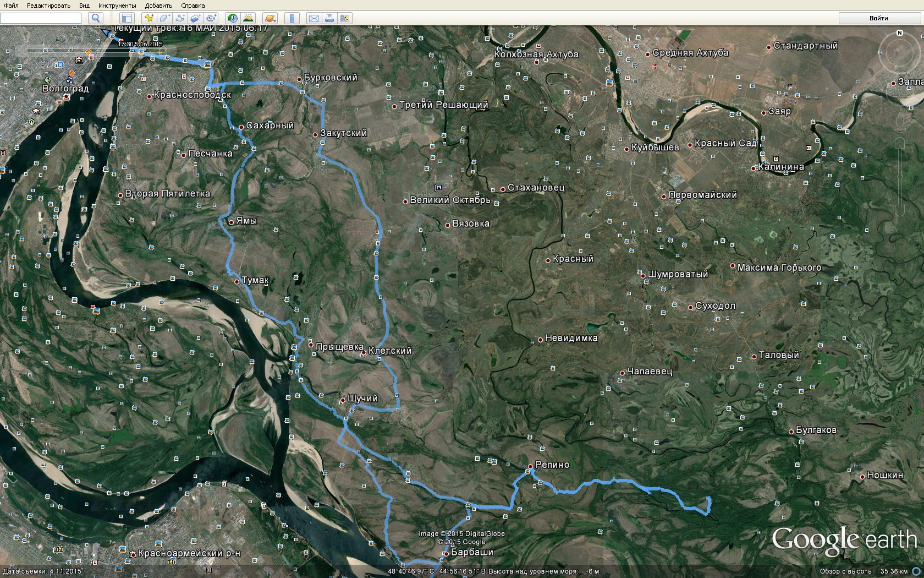Select the Клетский placemark label
The height and width of the screenshot is (578, 924).
pyautogui.click(x=389, y=351)
